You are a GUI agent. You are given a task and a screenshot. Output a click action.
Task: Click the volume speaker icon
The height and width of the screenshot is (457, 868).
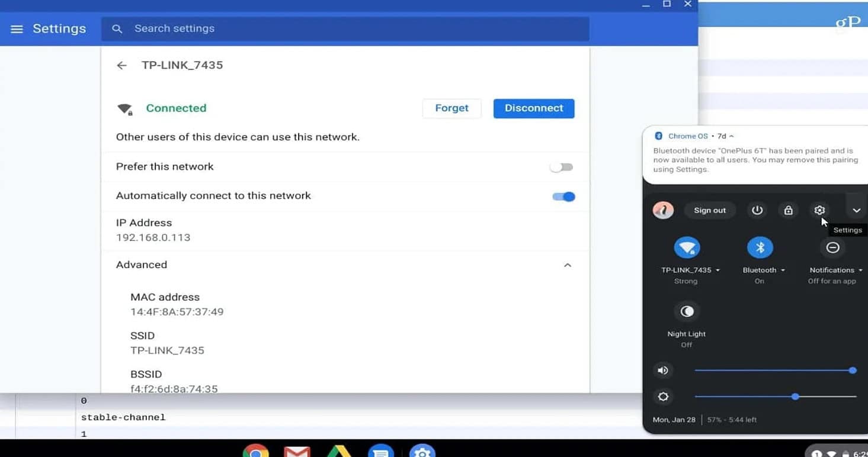663,371
